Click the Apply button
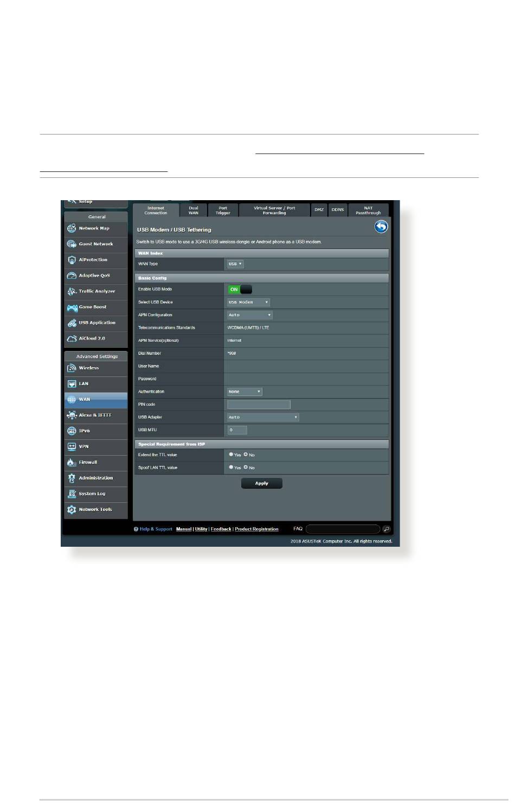The image size is (515, 812). 262,483
